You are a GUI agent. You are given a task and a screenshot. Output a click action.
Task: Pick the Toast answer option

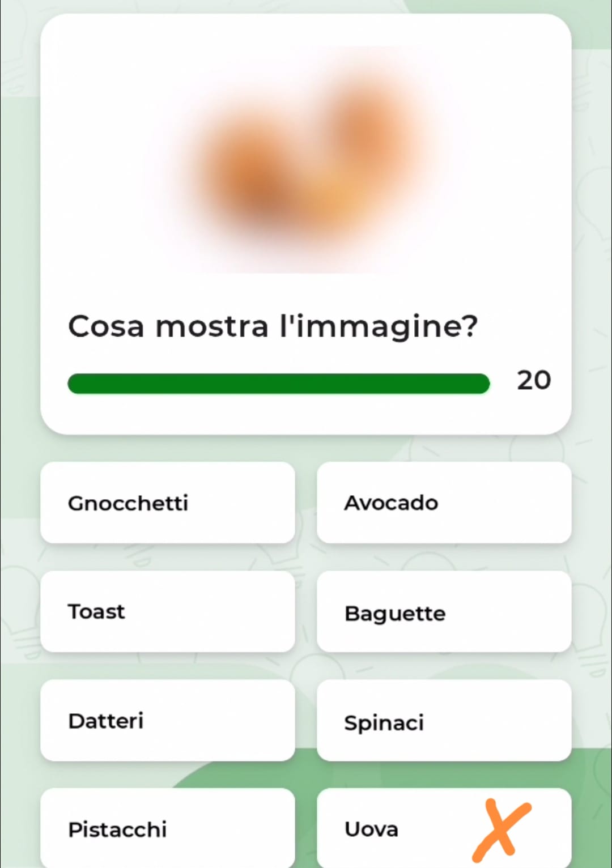[x=167, y=611]
